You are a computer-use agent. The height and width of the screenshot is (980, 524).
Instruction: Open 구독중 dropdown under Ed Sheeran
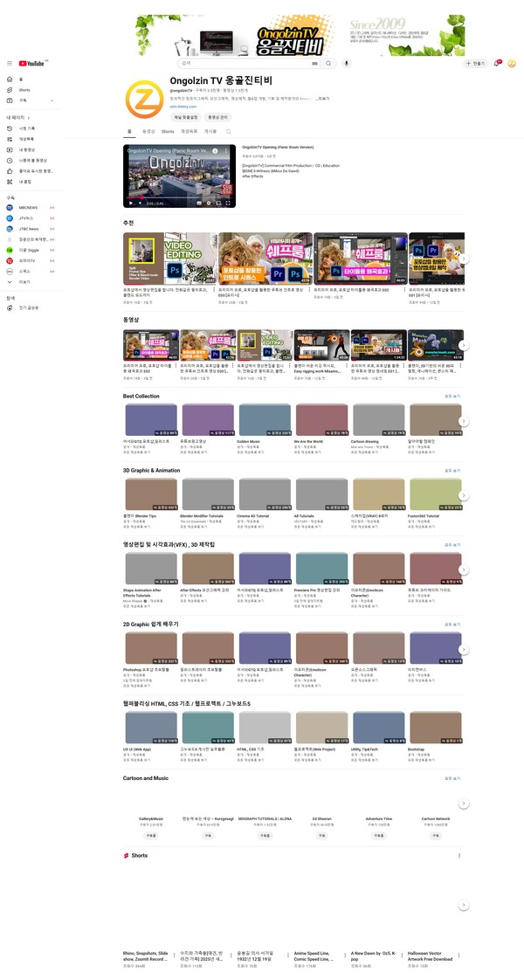(322, 835)
